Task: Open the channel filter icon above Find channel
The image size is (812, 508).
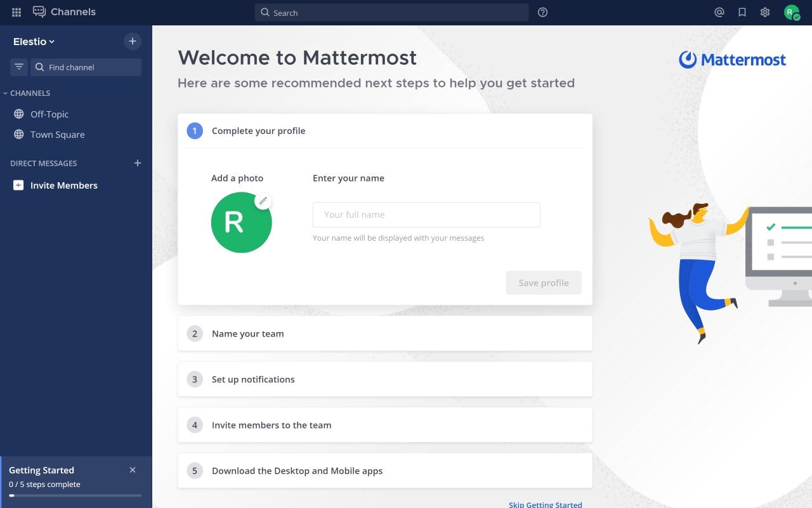Action: (18, 67)
